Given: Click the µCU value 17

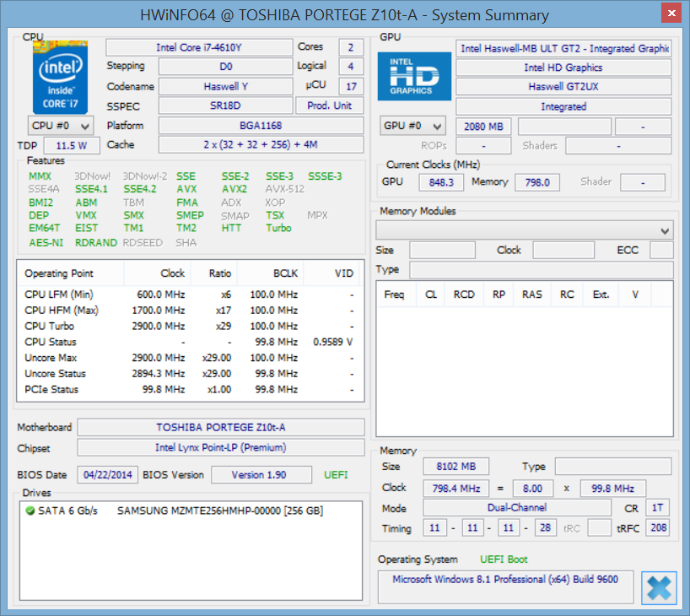Looking at the screenshot, I should click(351, 86).
